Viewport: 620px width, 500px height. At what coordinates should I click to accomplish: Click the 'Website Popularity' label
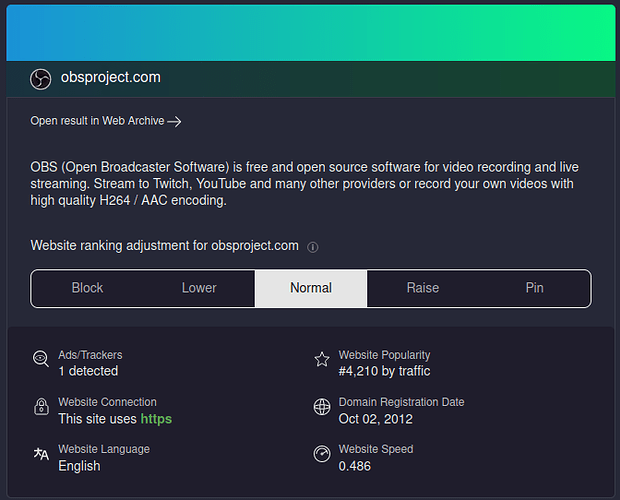(x=384, y=355)
